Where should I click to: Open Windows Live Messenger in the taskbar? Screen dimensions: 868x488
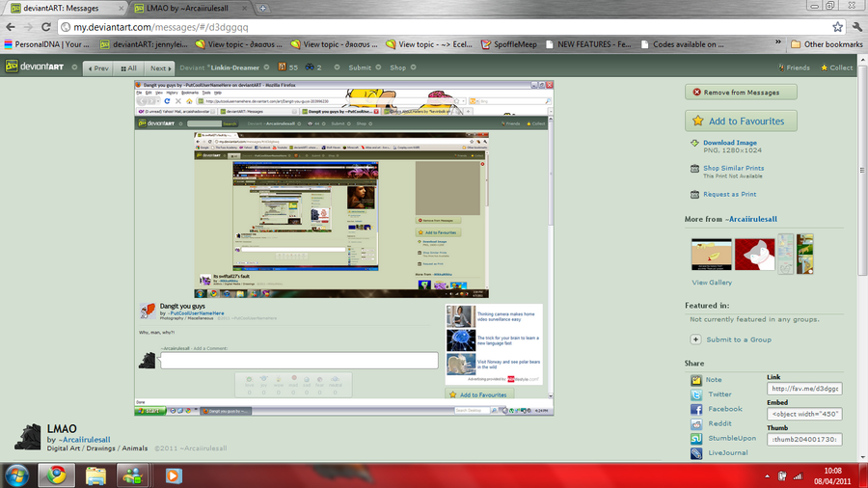[x=133, y=475]
